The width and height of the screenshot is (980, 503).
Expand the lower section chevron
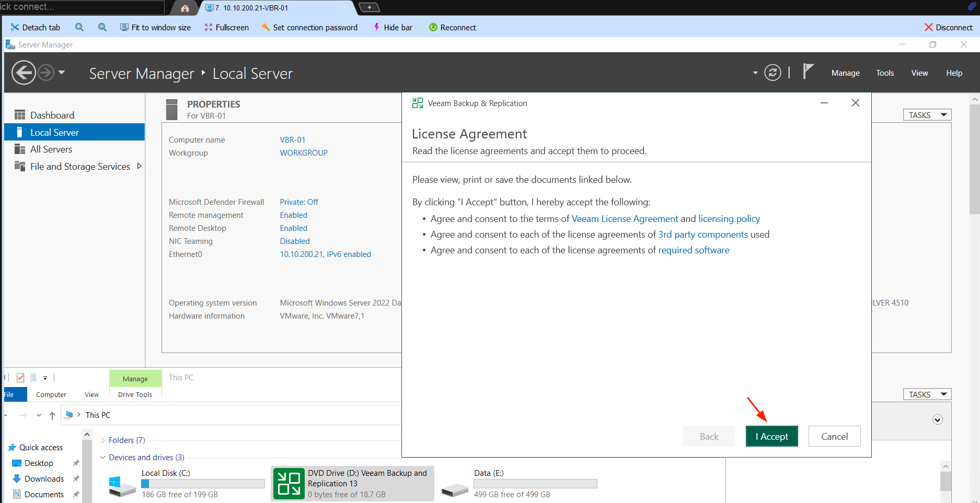[x=938, y=420]
